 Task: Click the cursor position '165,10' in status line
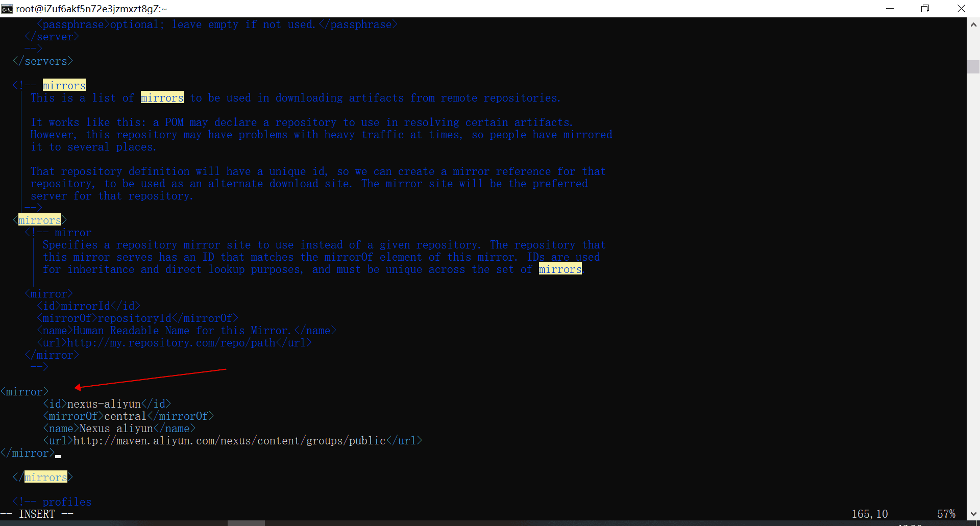coord(870,514)
